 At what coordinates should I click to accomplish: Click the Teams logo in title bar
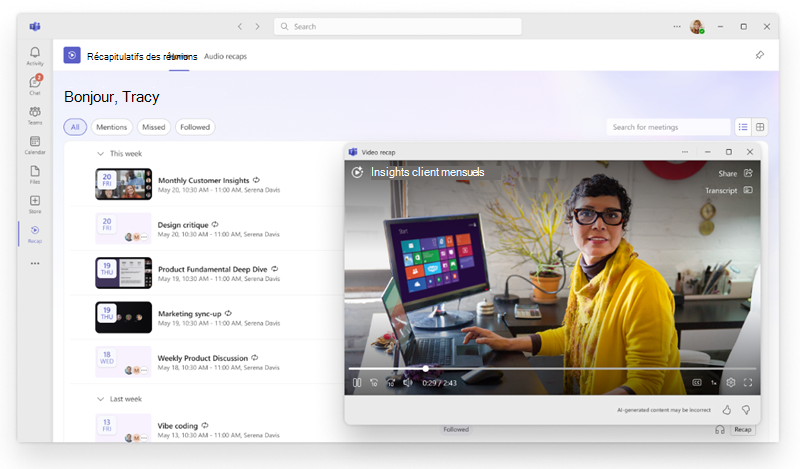coord(35,27)
